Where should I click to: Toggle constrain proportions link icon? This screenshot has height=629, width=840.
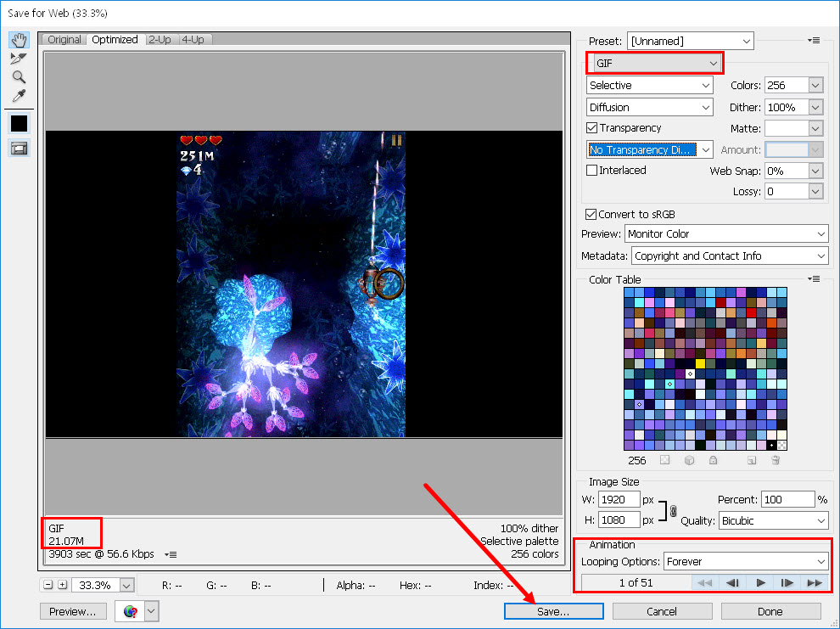coord(674,511)
